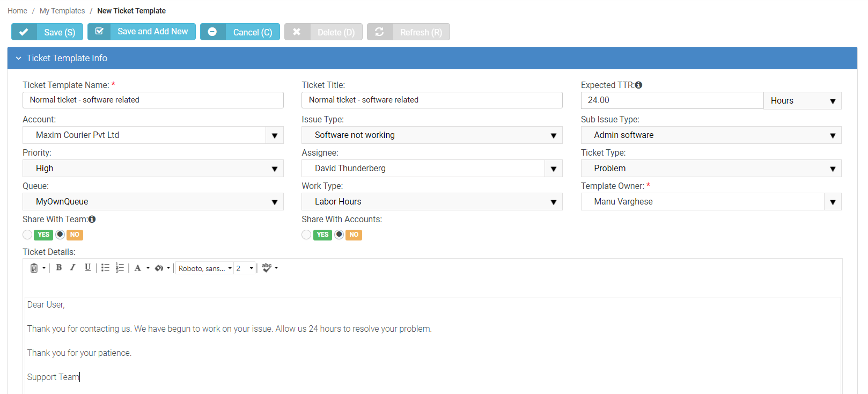Click the Expected TTR info icon
This screenshot has height=394, width=868.
(638, 85)
